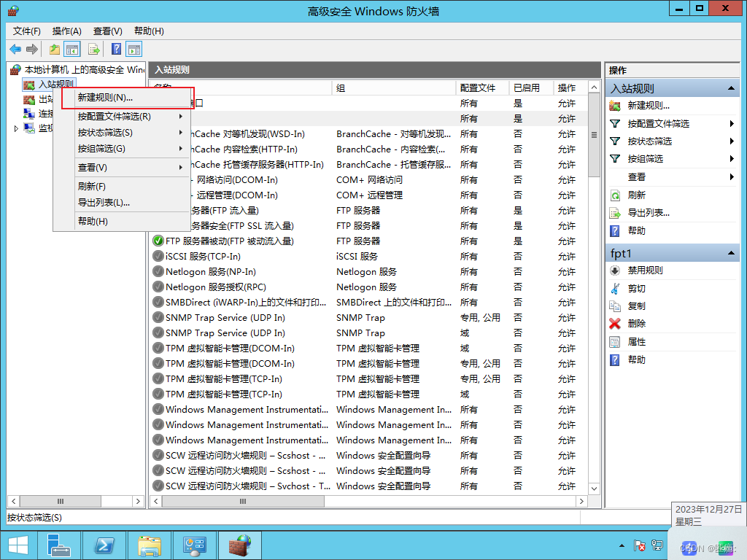The height and width of the screenshot is (560, 747).
Task: Click the rules list vertical scrollbar thumb
Action: 594,135
